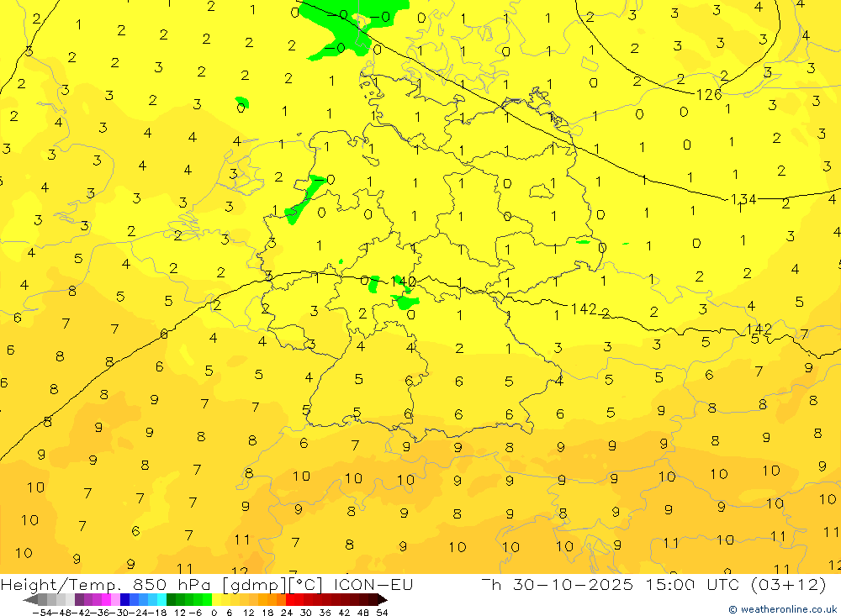Image resolution: width=841 pixels, height=616 pixels.
Task: Click the legend label '48'
Action: (362, 613)
